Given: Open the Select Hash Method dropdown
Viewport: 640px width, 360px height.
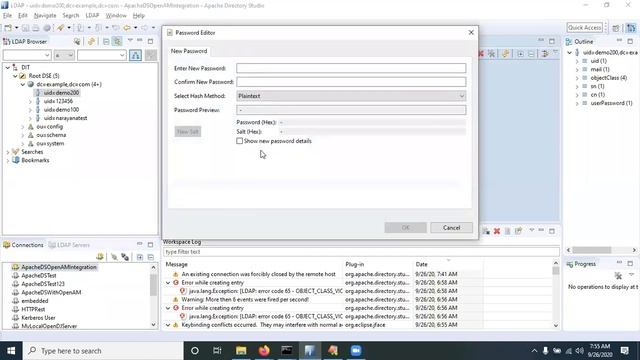Looking at the screenshot, I should click(351, 96).
